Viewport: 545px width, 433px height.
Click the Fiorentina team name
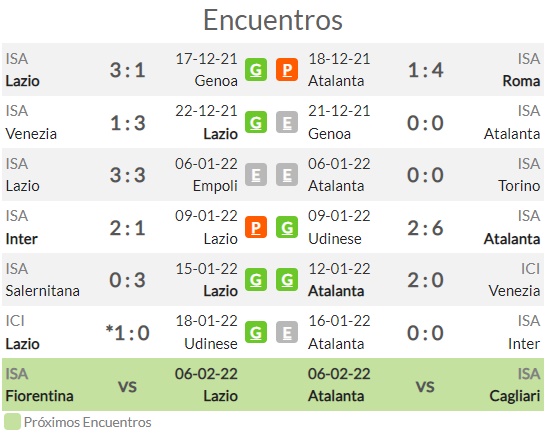coord(39,396)
